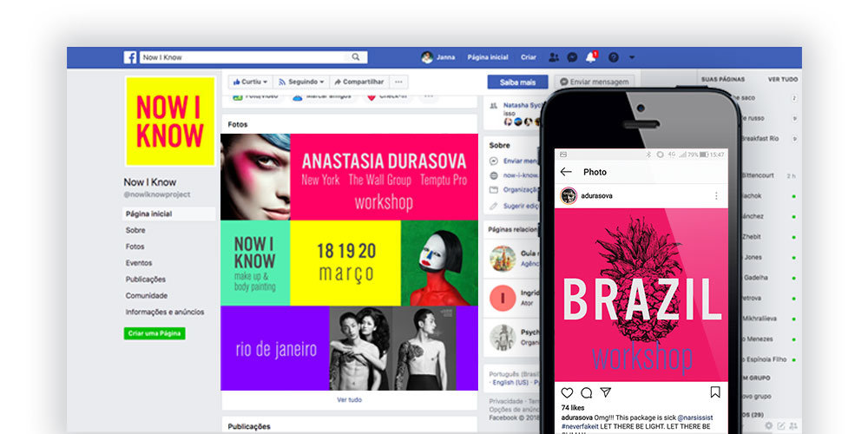Tap the Brazil workshop post image
Screen dimensions: 868x434
641,295
